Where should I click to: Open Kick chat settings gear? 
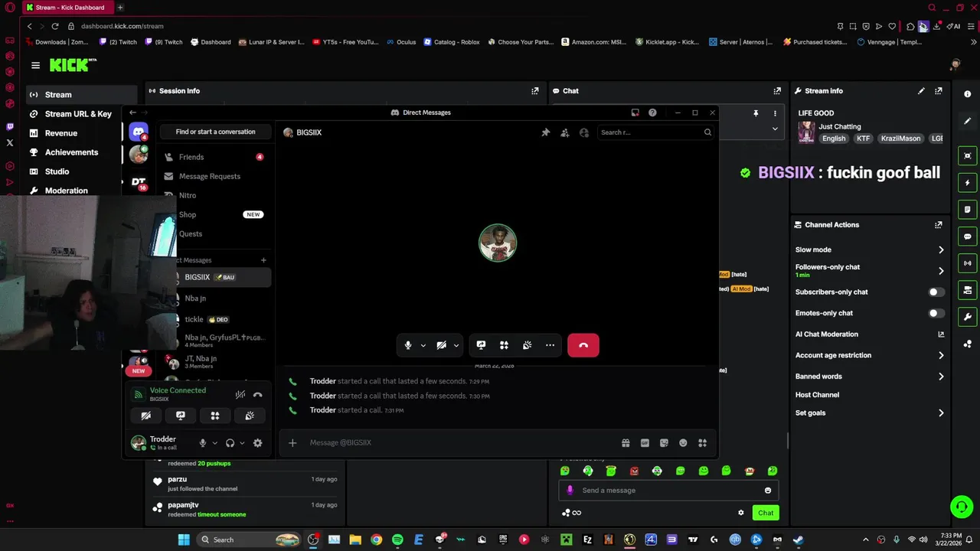coord(740,513)
